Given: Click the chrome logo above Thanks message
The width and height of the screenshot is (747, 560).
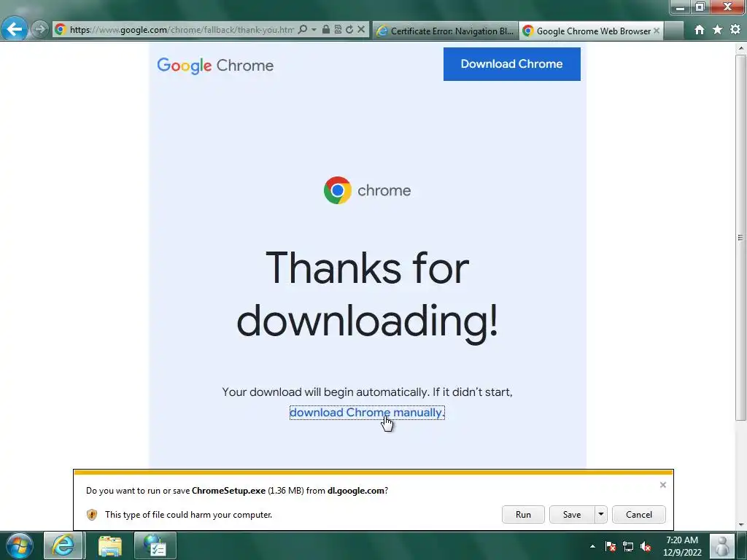Looking at the screenshot, I should tap(367, 190).
